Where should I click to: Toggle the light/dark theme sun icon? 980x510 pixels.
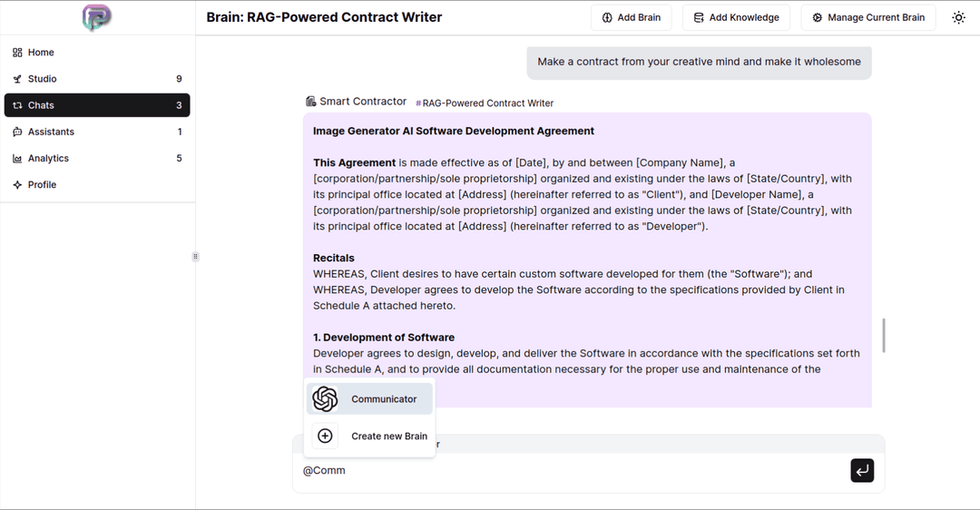958,17
